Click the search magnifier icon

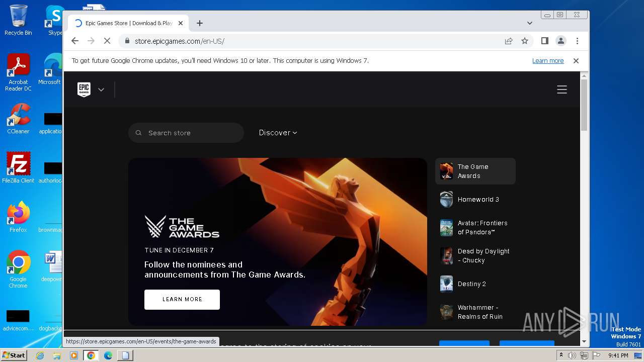[138, 133]
